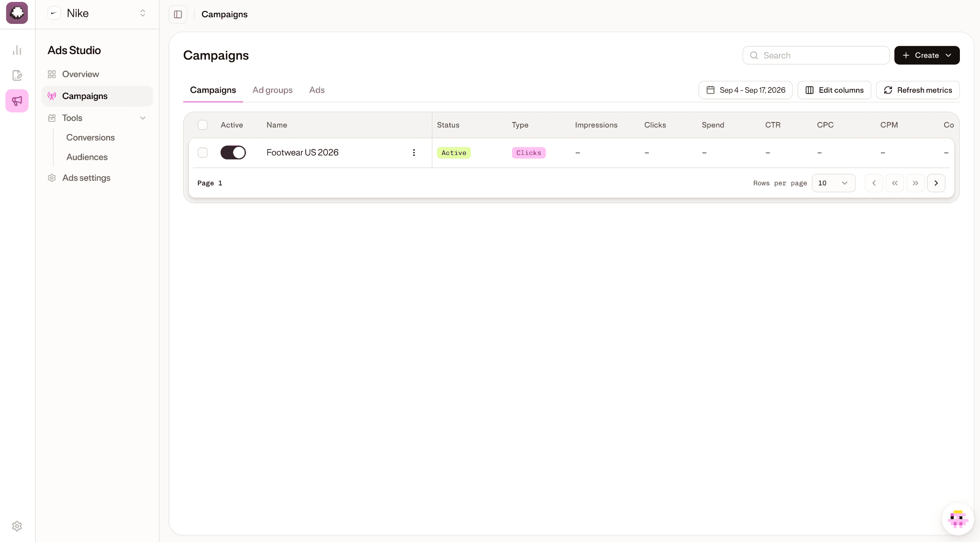The image size is (980, 542).
Task: Open Conversions under Tools
Action: 90,138
